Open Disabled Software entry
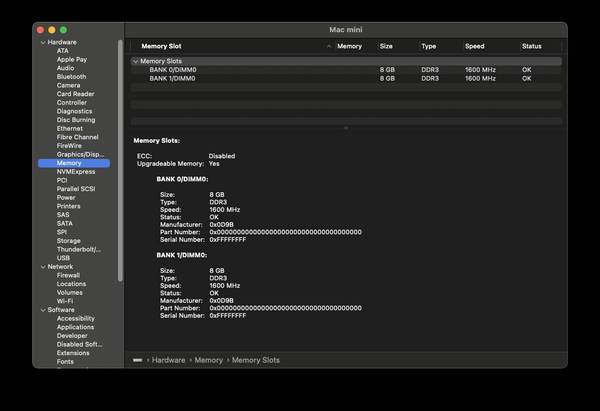This screenshot has width=600, height=411. [80, 345]
